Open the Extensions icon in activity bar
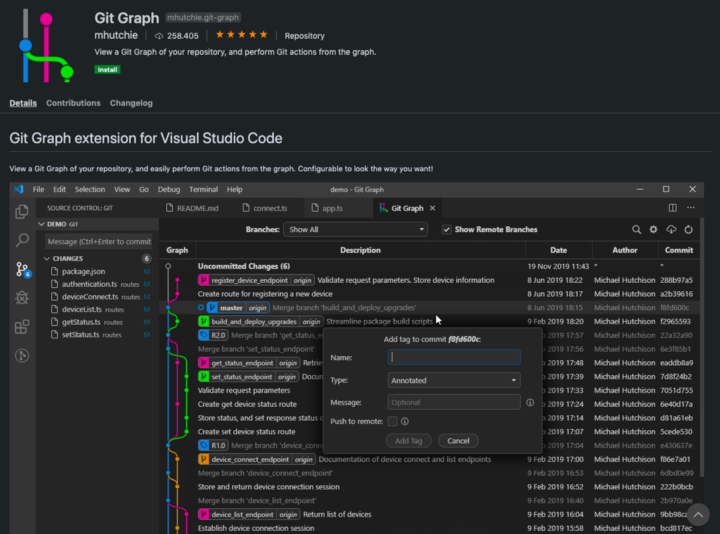 click(x=22, y=327)
